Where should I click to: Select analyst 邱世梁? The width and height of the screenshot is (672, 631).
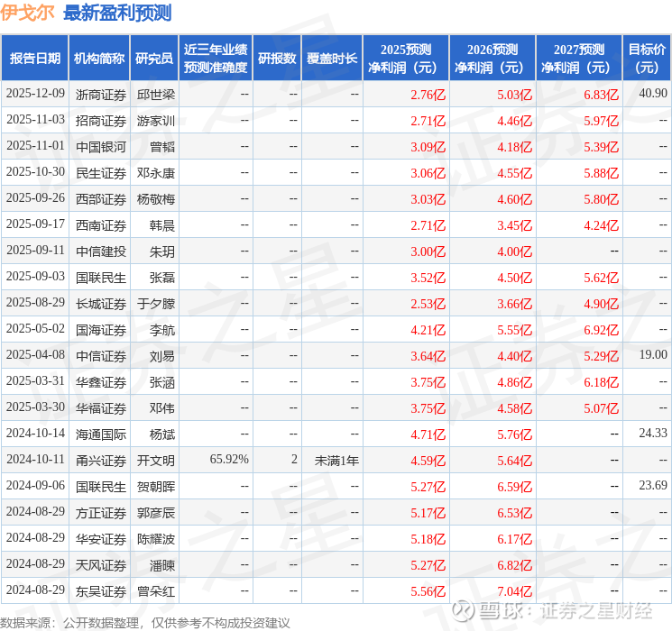156,95
